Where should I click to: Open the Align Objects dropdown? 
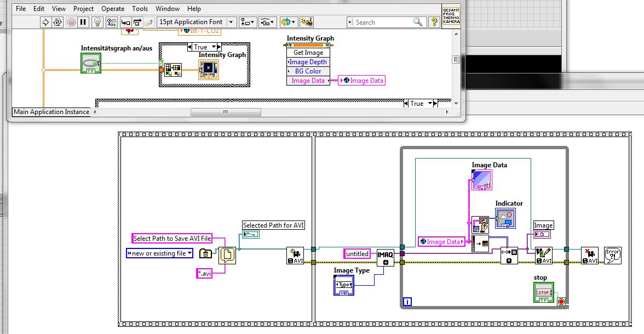248,22
